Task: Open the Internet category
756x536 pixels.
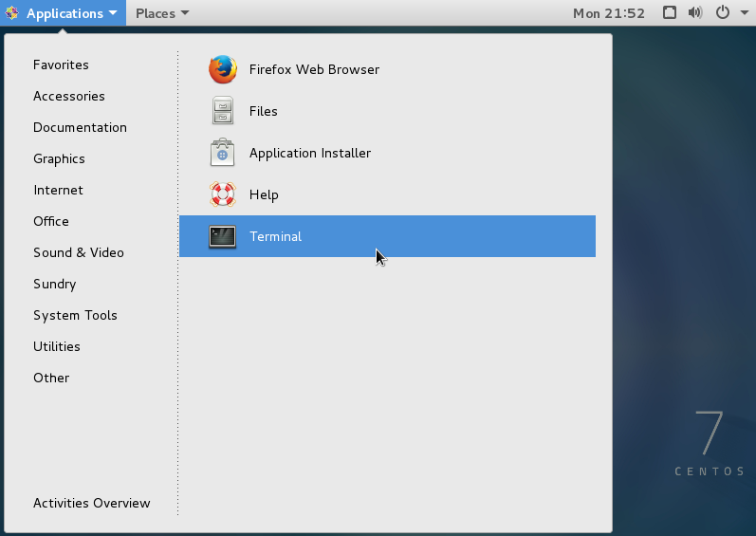Action: point(58,190)
